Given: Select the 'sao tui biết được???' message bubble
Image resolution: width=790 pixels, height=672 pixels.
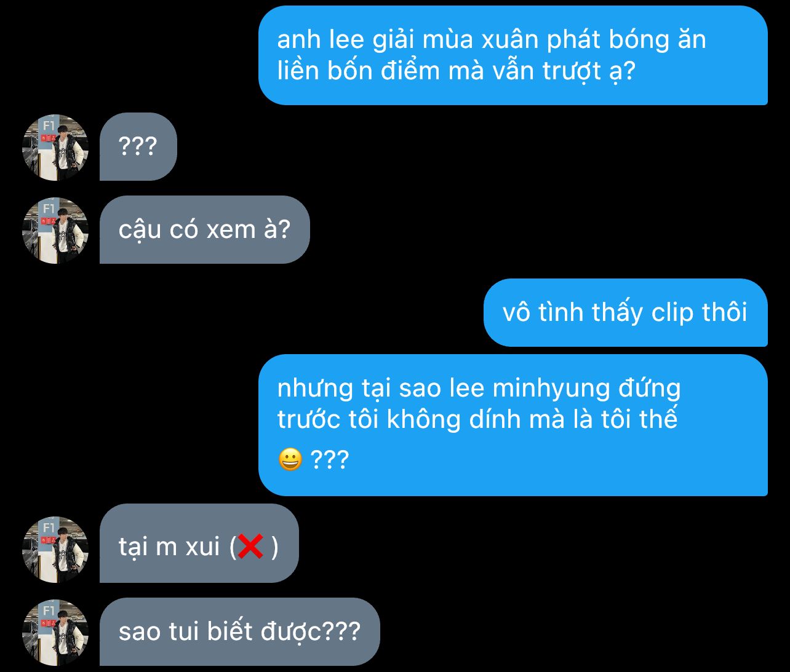Looking at the screenshot, I should (x=240, y=631).
